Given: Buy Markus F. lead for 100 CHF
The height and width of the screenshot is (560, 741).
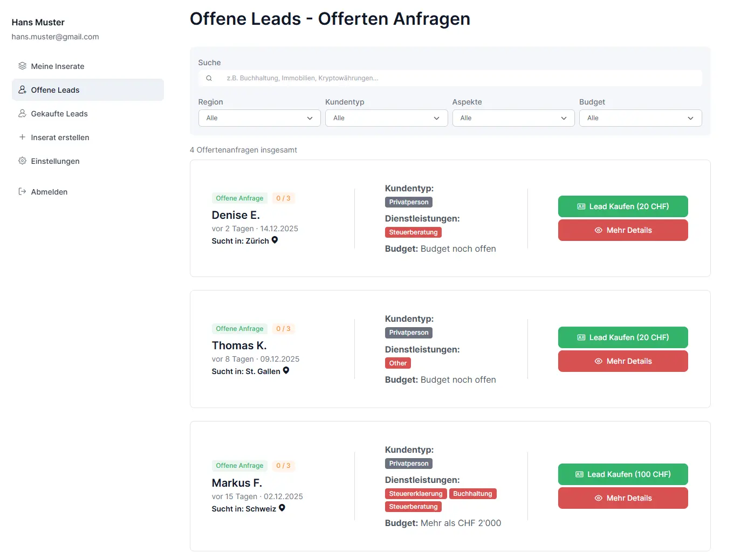Looking at the screenshot, I should coord(623,474).
